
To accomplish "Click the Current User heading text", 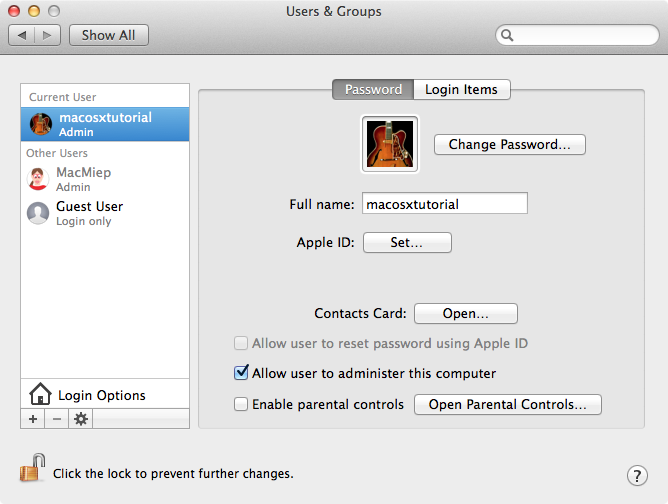I will coord(63,97).
